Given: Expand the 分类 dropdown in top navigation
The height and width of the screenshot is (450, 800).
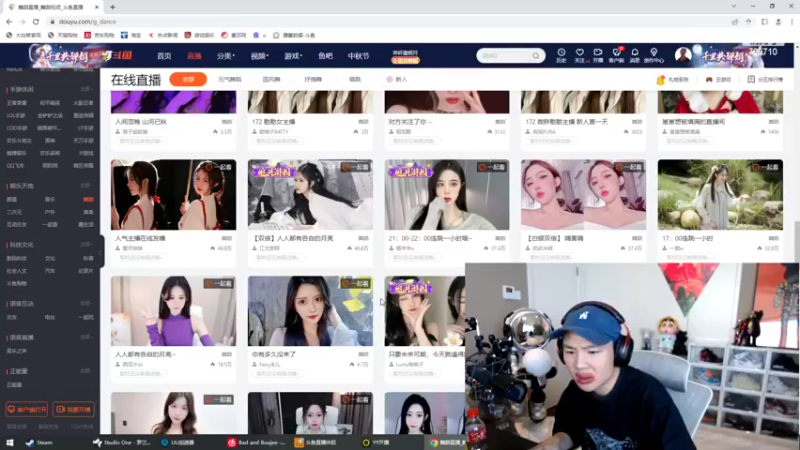Looking at the screenshot, I should click(x=226, y=56).
